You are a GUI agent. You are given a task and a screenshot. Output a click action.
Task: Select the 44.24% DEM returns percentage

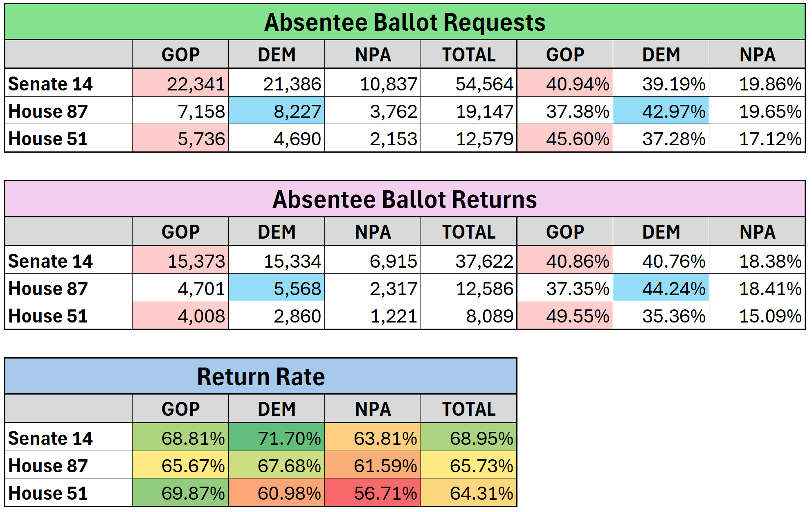click(661, 288)
